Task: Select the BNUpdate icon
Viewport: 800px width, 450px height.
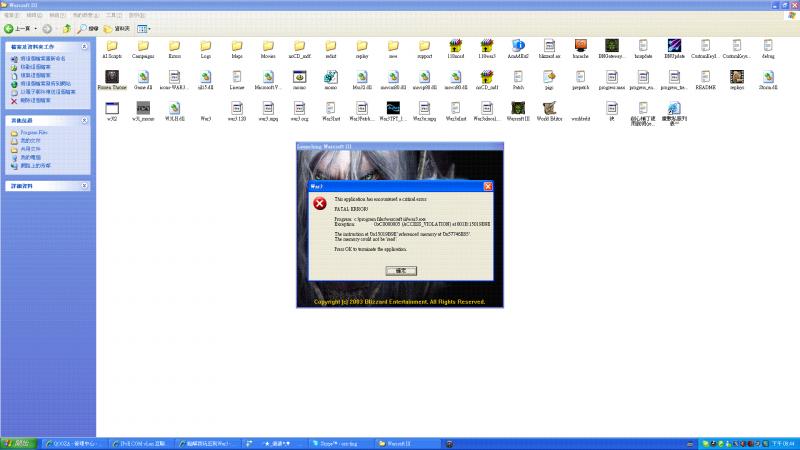Action: coord(674,49)
